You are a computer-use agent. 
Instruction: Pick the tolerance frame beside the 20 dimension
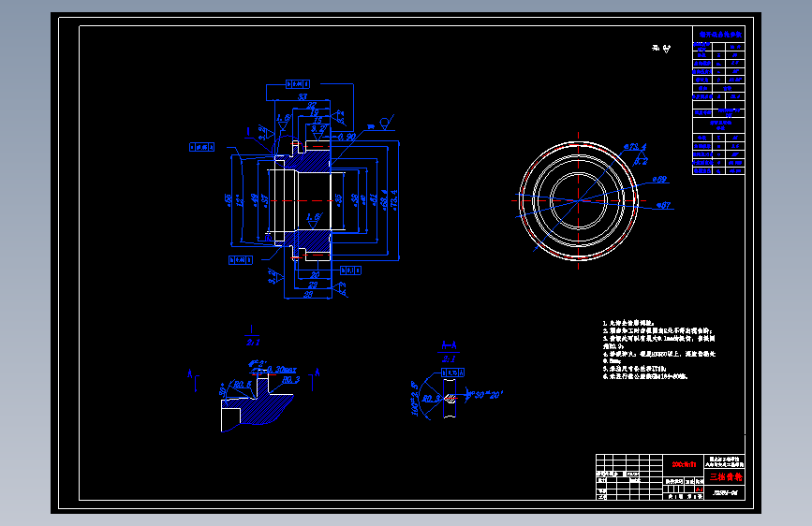click(x=350, y=270)
